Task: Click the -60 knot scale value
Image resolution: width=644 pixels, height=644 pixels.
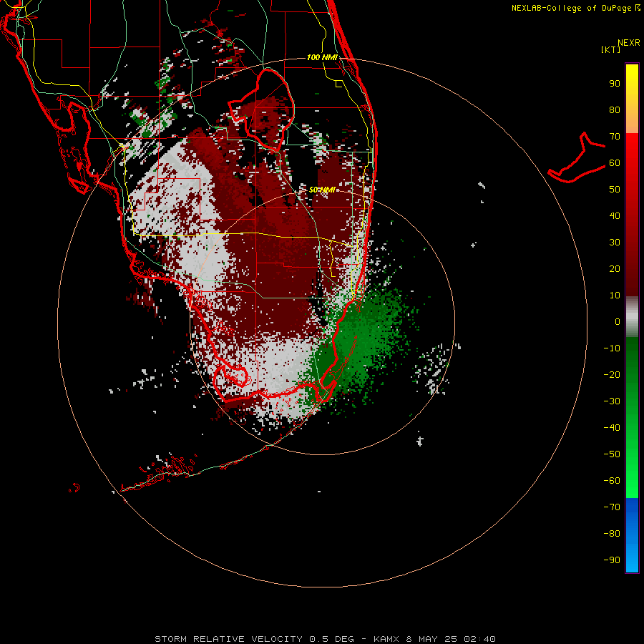Action: coord(612,481)
